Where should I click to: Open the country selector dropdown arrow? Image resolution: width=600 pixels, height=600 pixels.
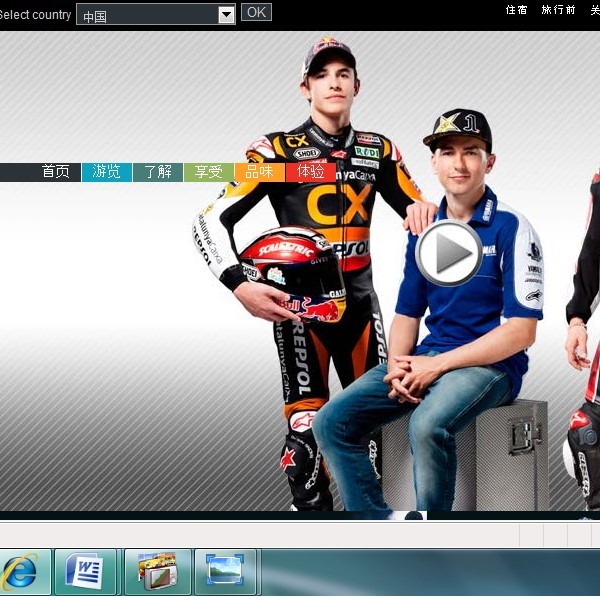[227, 15]
